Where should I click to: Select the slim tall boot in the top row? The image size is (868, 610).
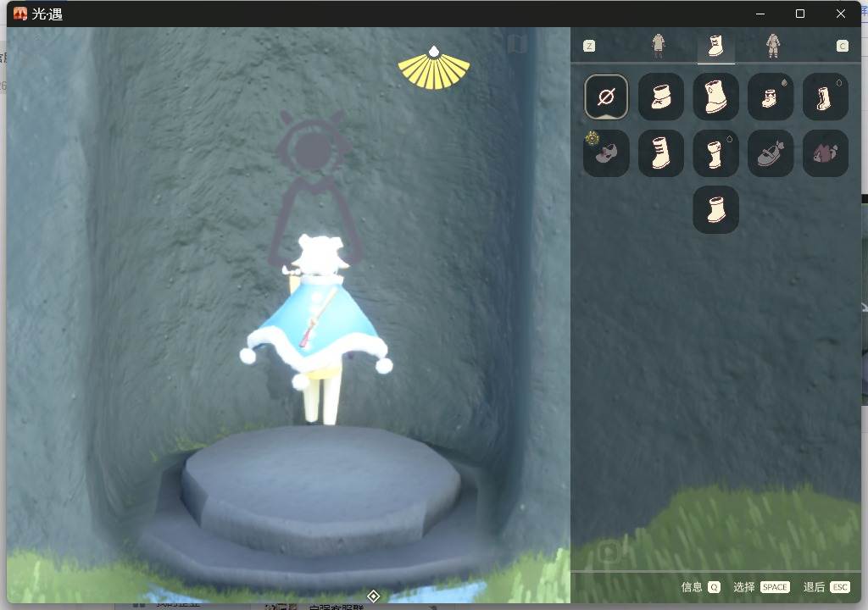[826, 97]
